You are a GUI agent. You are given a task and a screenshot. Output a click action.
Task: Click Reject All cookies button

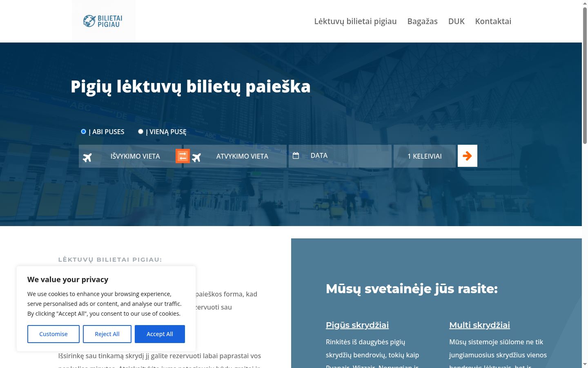(107, 334)
